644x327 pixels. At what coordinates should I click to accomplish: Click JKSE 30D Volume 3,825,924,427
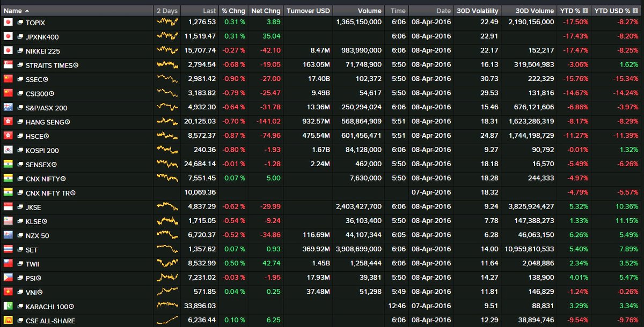pyautogui.click(x=529, y=207)
